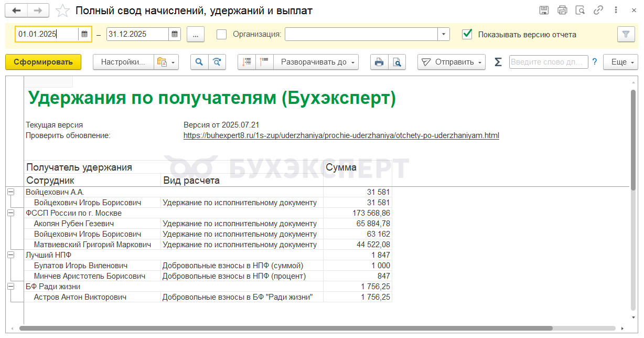Select cell Добровольные взносы в БФ "Ради жизни"
Screen dimensions: 644x338
tap(242, 297)
